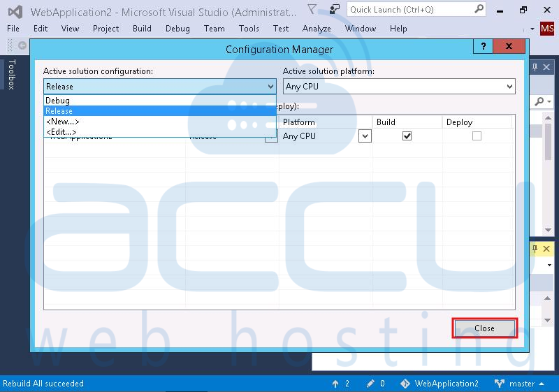Open the Window menu
559x392 pixels.
(360, 29)
